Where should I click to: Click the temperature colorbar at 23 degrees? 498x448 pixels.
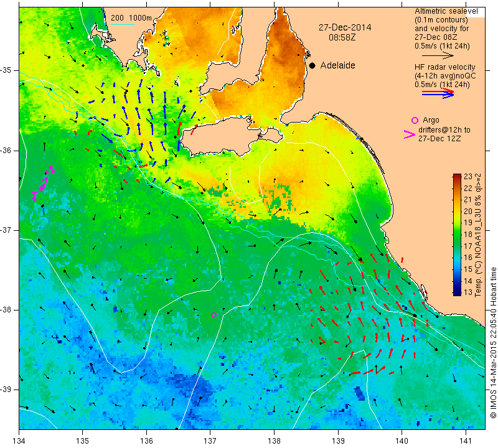pyautogui.click(x=457, y=175)
